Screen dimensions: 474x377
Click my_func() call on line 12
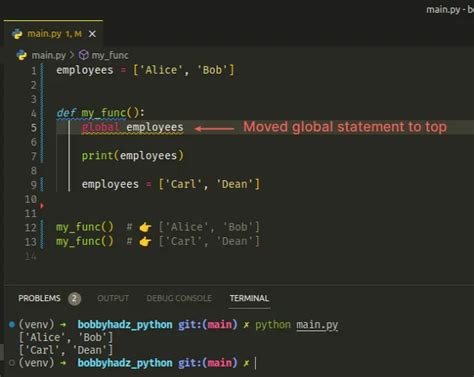(x=85, y=227)
